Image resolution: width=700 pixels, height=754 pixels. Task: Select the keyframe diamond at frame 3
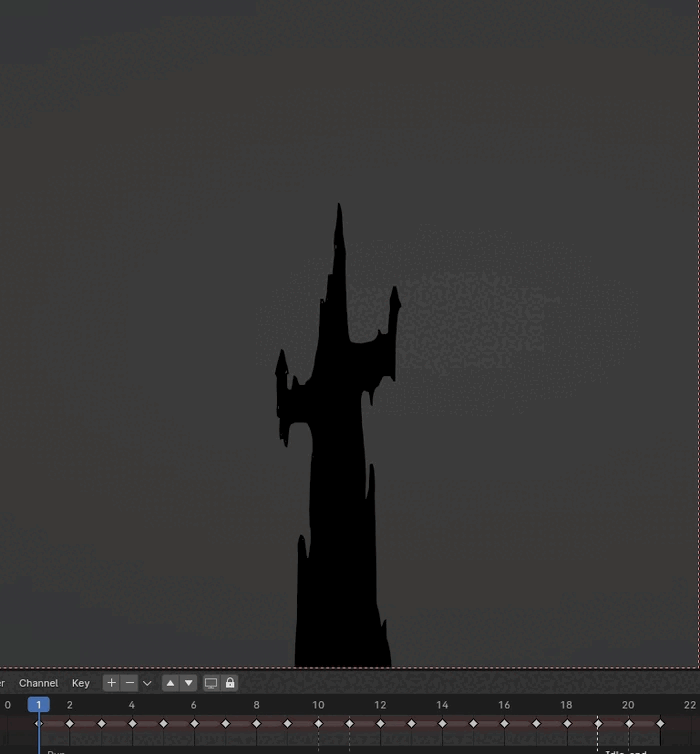tap(101, 723)
